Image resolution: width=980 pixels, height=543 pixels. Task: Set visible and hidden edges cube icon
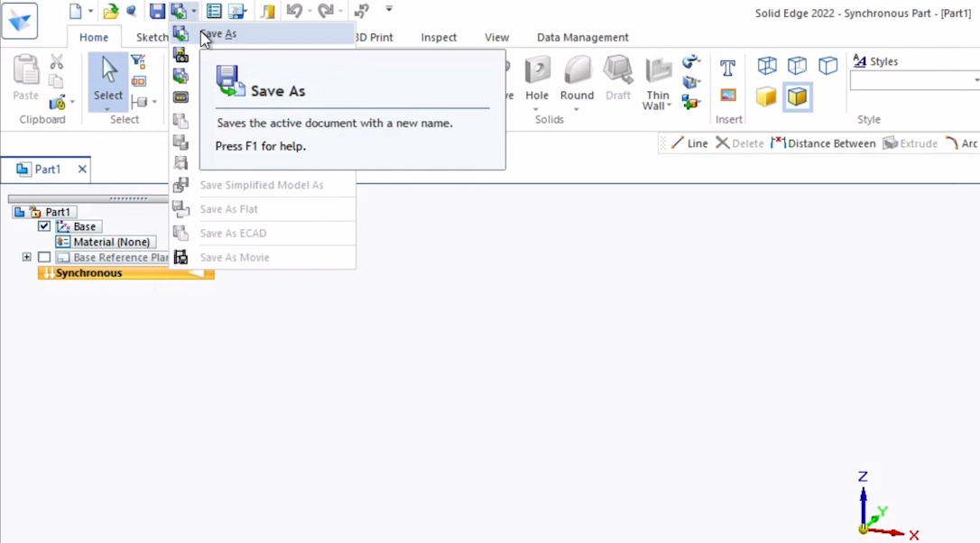coord(797,65)
